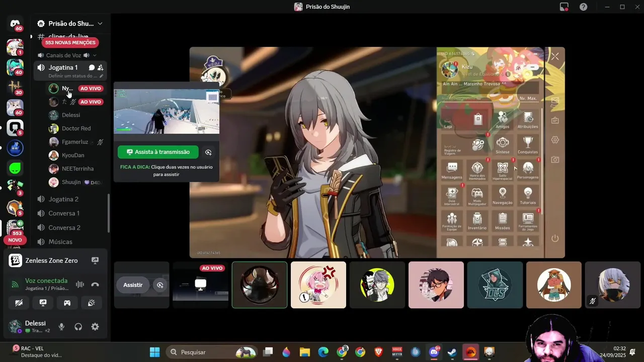644x362 pixels.
Task: Open Windows Start menu
Action: 154,352
